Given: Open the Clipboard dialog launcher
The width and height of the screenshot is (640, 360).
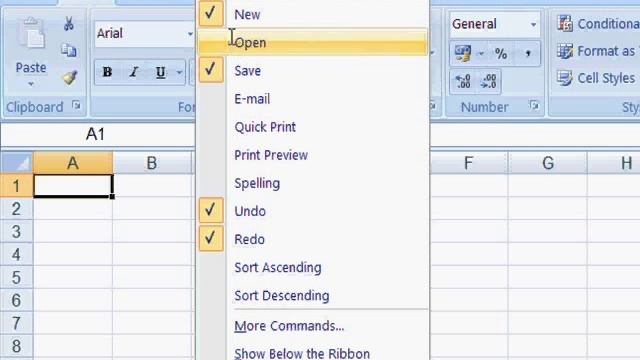Looking at the screenshot, I should click(76, 106).
